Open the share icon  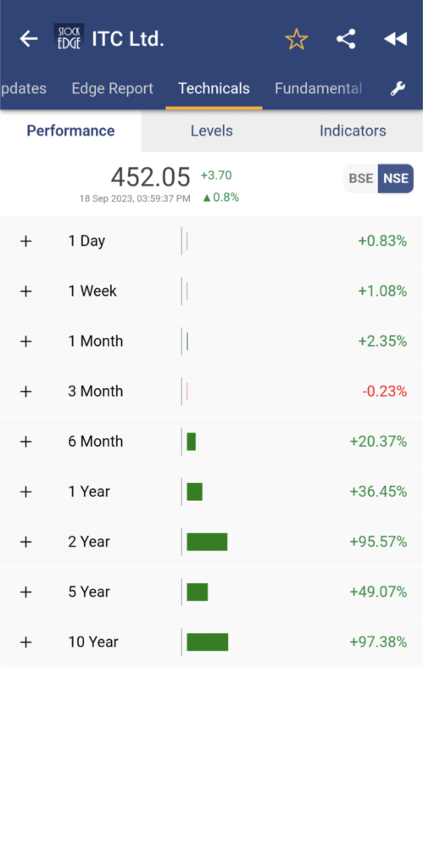pyautogui.click(x=346, y=39)
